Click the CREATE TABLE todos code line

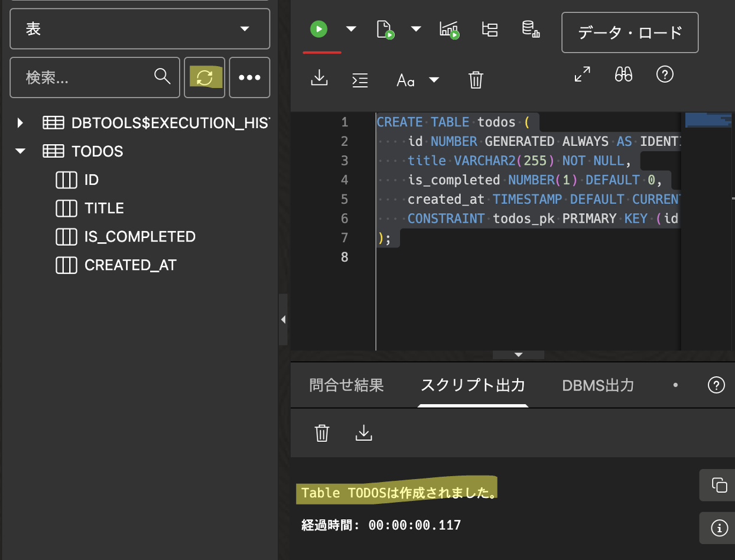[454, 122]
